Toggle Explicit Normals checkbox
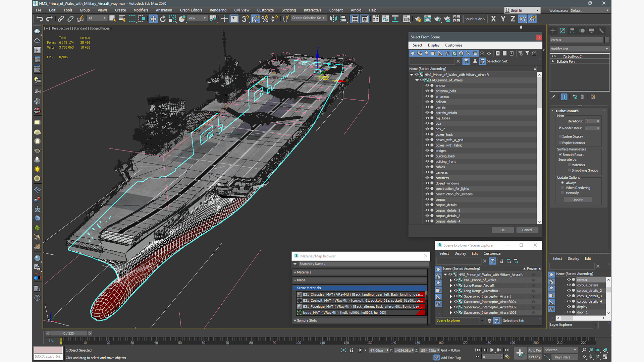This screenshot has width=644, height=362. coord(560,143)
